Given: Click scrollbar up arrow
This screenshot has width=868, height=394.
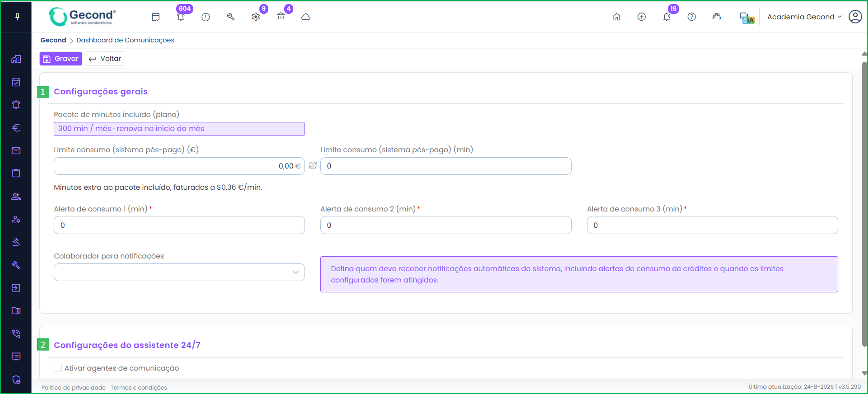Looking at the screenshot, I should click(x=864, y=54).
